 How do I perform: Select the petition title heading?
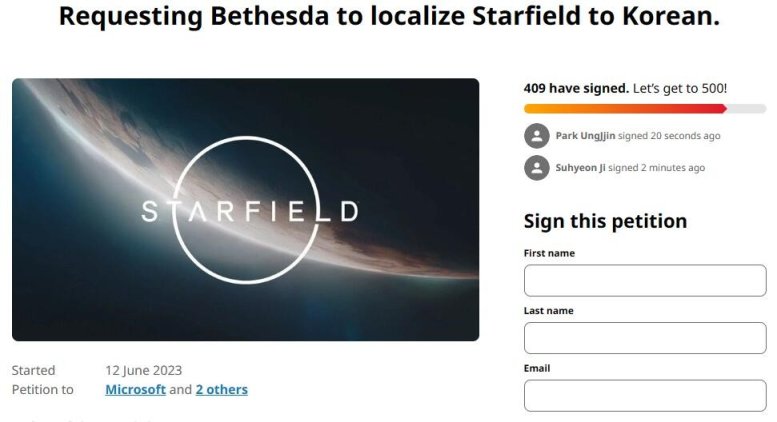(388, 17)
